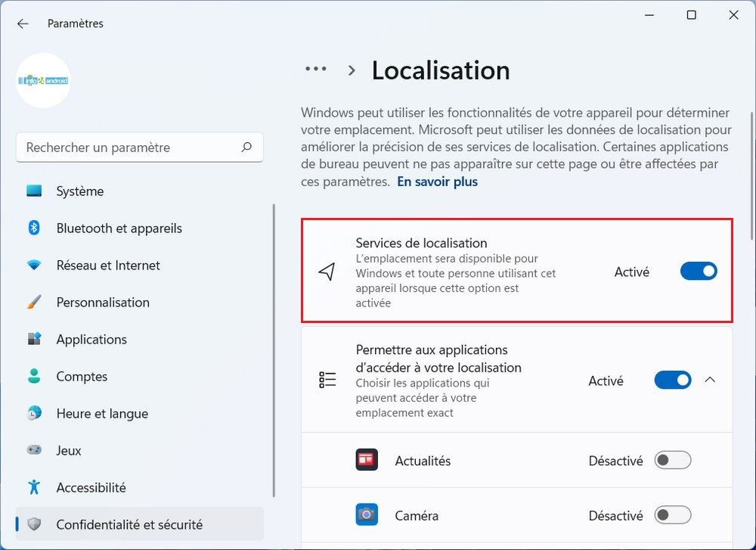The width and height of the screenshot is (756, 550).
Task: Click the Personnalisation paintbrush icon
Action: coord(34,302)
